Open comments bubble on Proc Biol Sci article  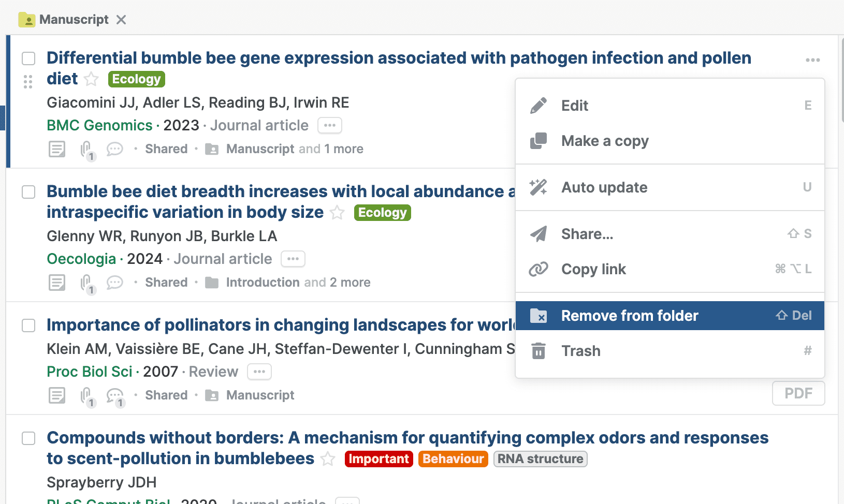(114, 395)
